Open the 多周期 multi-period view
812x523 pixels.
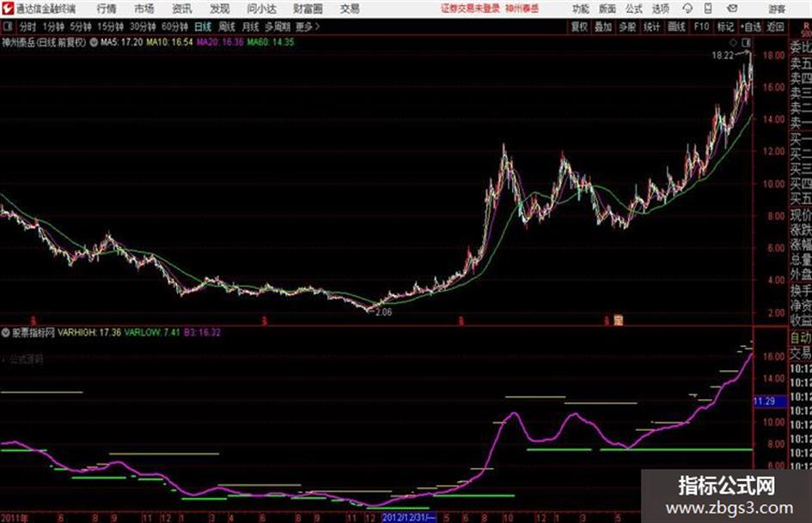tap(278, 27)
